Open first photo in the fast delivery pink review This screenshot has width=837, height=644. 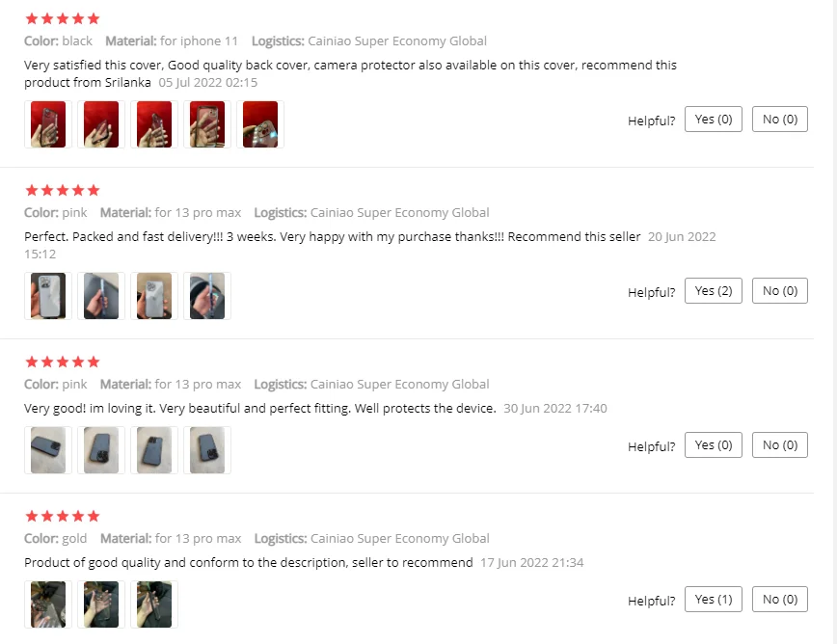pyautogui.click(x=48, y=296)
